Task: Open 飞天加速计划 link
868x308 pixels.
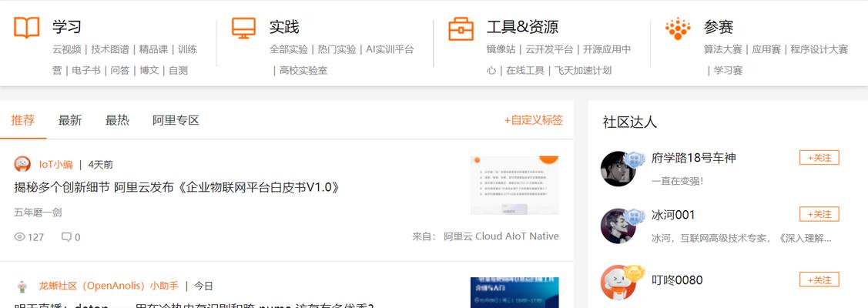Action: [583, 70]
